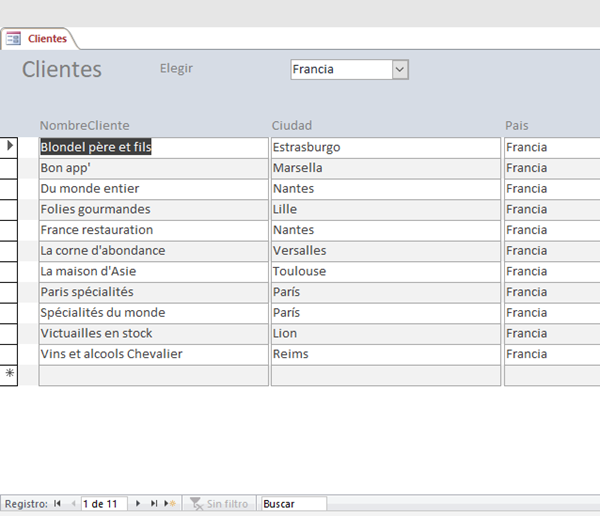Switch to the Clientes tab

coord(47,39)
